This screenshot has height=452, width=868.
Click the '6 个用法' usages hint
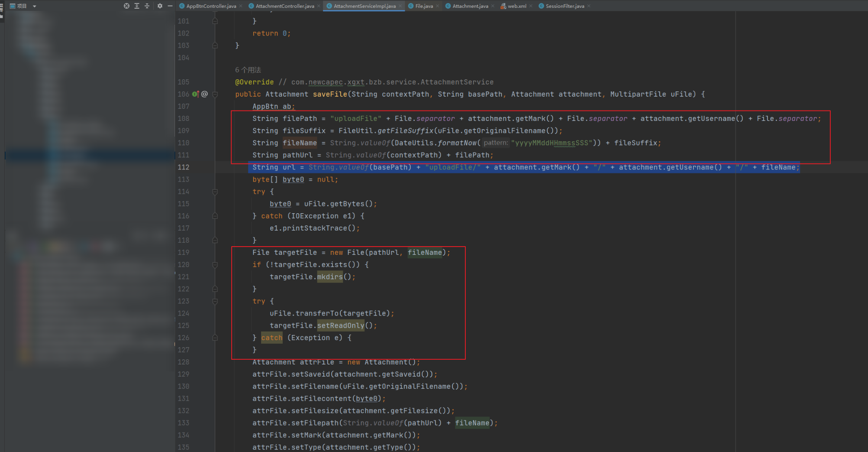point(248,70)
